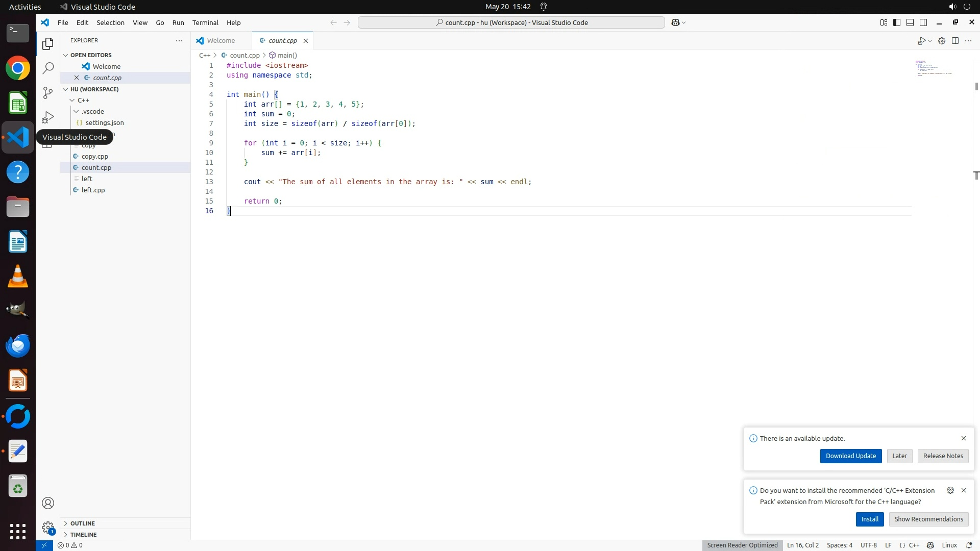
Task: Click the Install extension button
Action: coord(869,519)
